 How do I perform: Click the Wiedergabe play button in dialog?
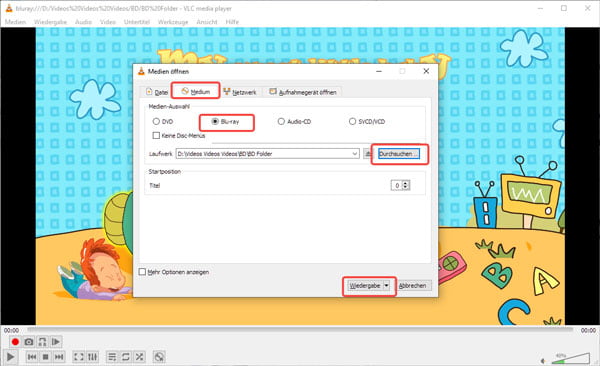pyautogui.click(x=365, y=286)
